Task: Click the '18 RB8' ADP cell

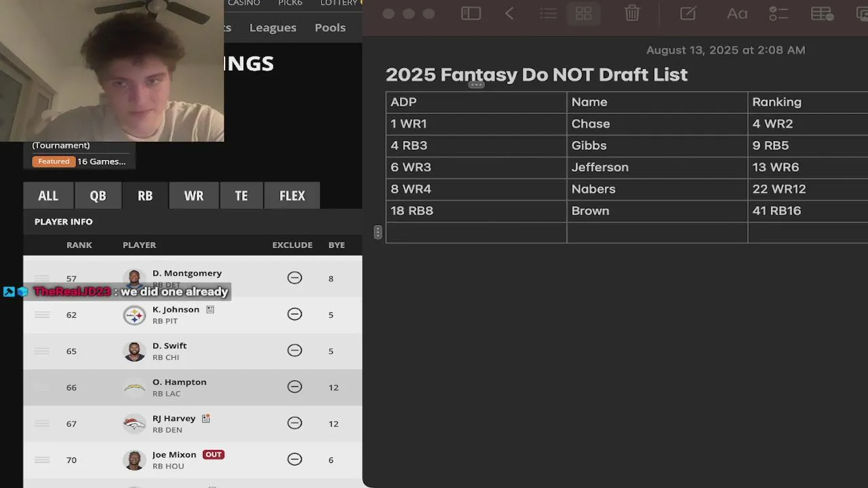Action: coord(476,211)
